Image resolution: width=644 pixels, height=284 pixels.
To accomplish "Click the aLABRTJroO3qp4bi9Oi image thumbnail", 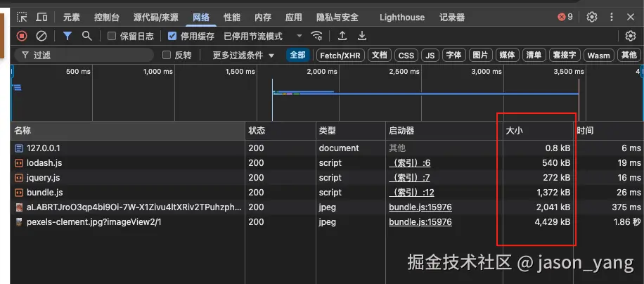I will coord(19,207).
